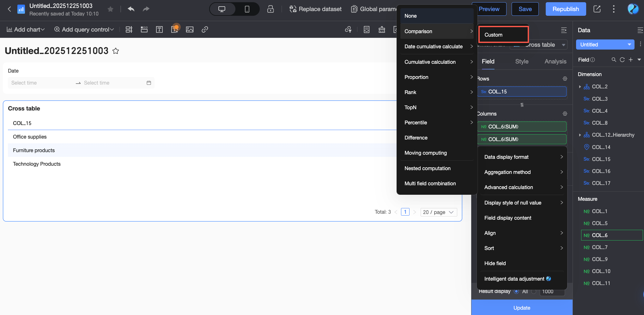Go back using the top-left arrow
Image resolution: width=644 pixels, height=315 pixels.
9,9
